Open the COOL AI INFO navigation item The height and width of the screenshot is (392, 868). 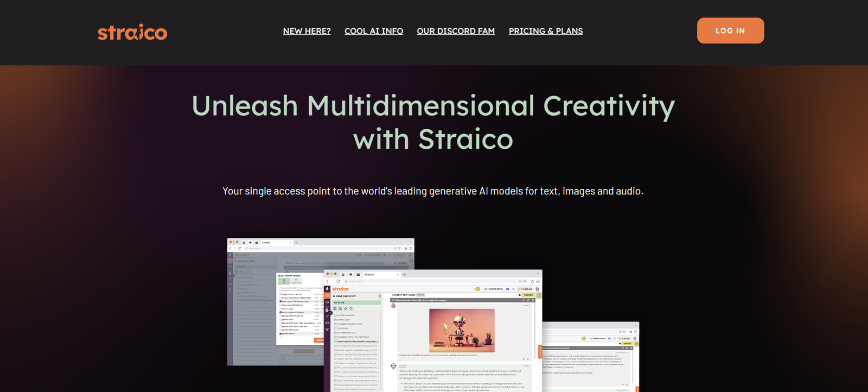(x=374, y=31)
